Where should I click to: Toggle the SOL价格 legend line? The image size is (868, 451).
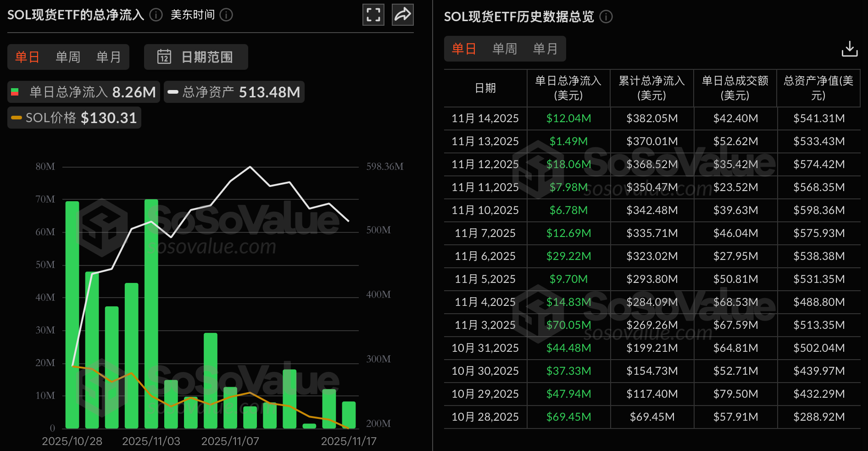tap(74, 118)
